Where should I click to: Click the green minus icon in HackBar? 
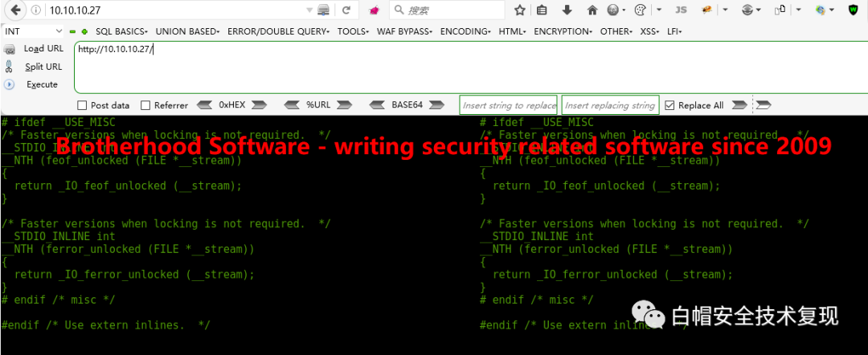point(72,31)
